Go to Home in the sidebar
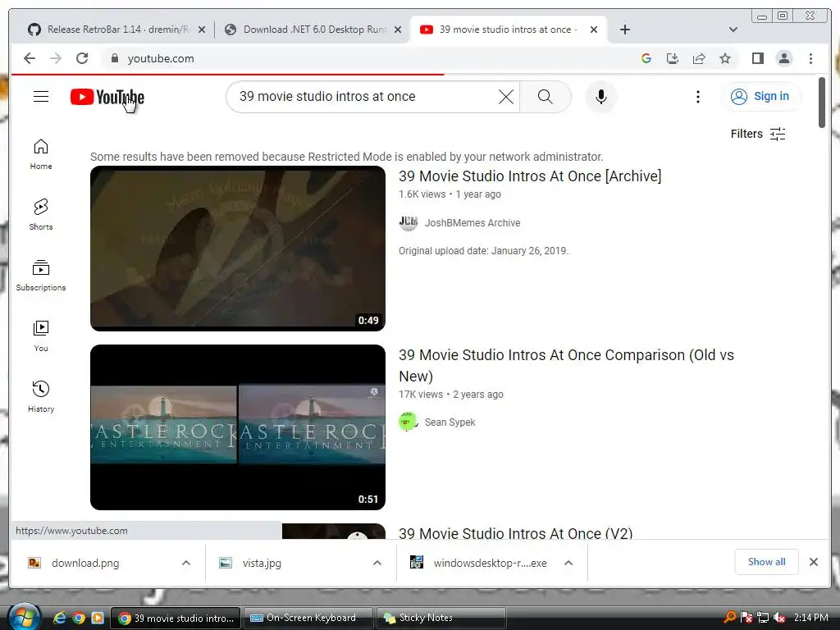 coord(41,154)
